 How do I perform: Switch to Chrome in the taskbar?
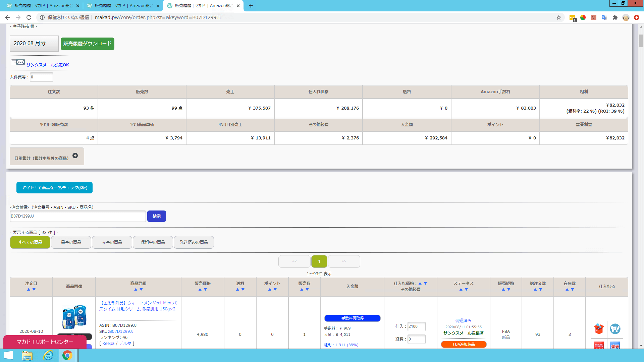(67, 355)
